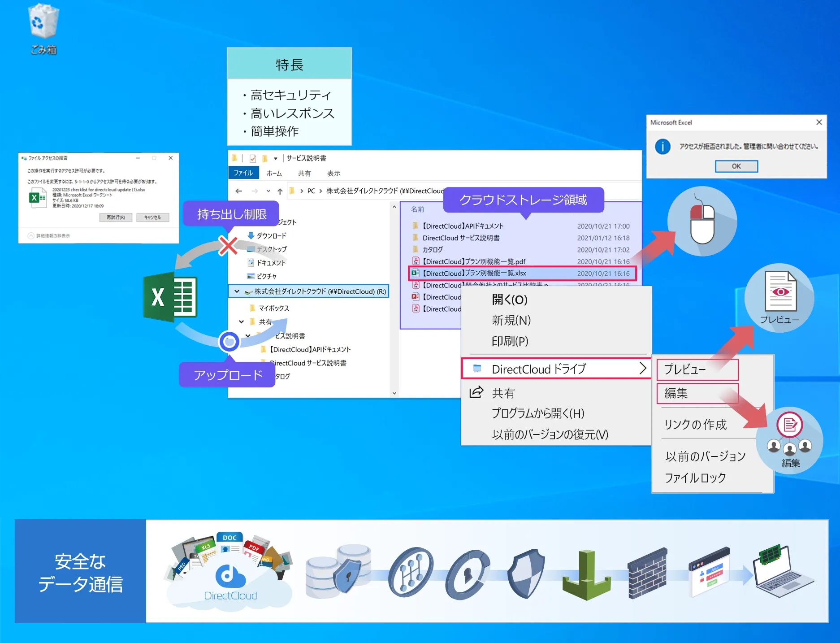Select プレビュー in DirectCloud submenu

point(697,369)
